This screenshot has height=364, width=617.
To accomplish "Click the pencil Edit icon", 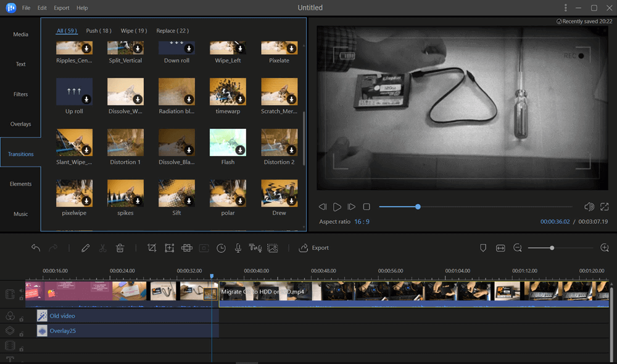I will tap(86, 248).
